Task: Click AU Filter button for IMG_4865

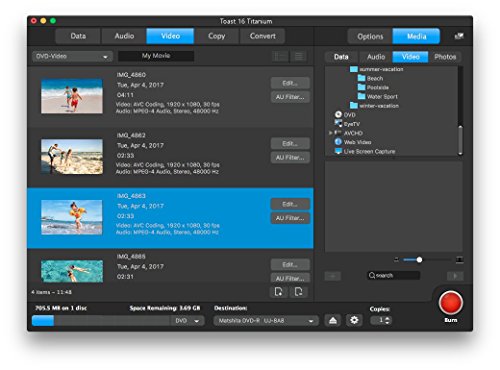Action: (290, 278)
